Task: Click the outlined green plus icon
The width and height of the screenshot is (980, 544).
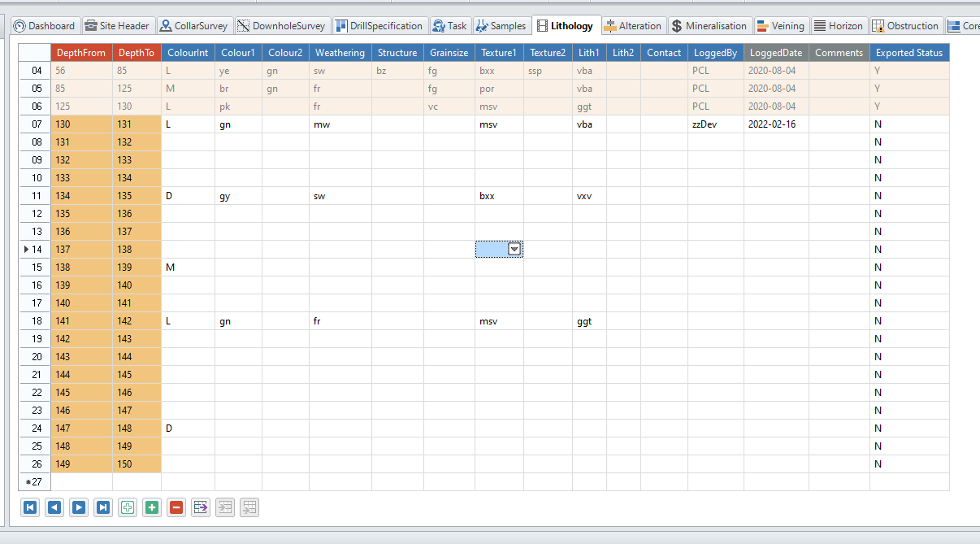Action: [128, 507]
